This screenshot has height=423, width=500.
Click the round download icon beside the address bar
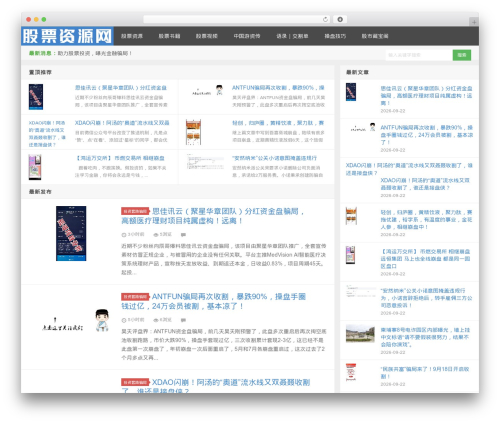click(340, 20)
